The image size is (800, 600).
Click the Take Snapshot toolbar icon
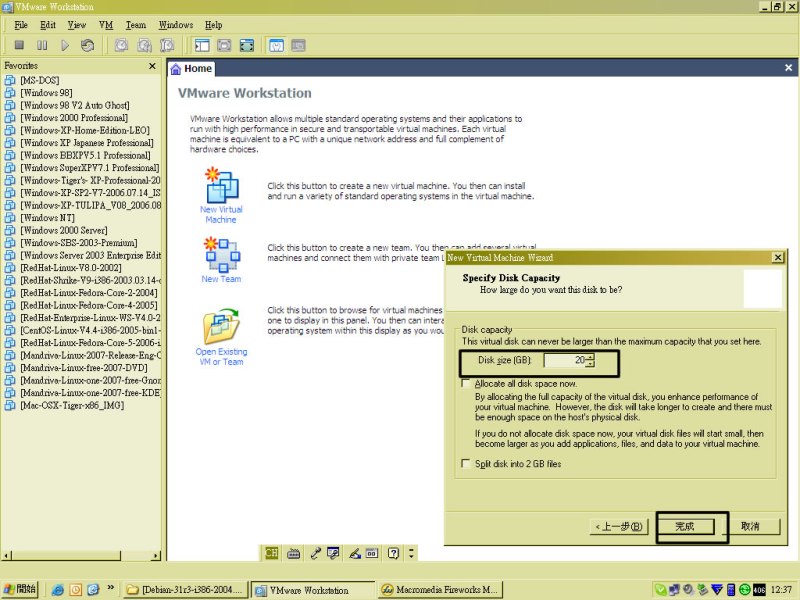121,45
